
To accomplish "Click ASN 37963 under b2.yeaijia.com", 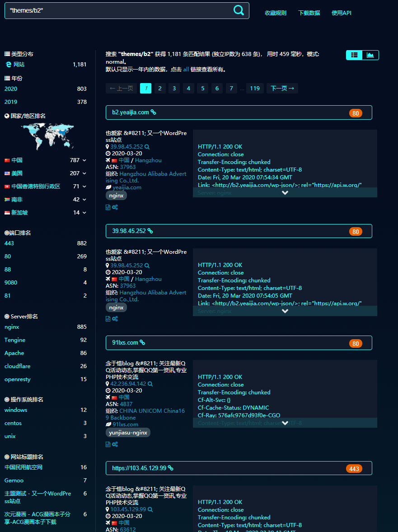I will (127, 167).
